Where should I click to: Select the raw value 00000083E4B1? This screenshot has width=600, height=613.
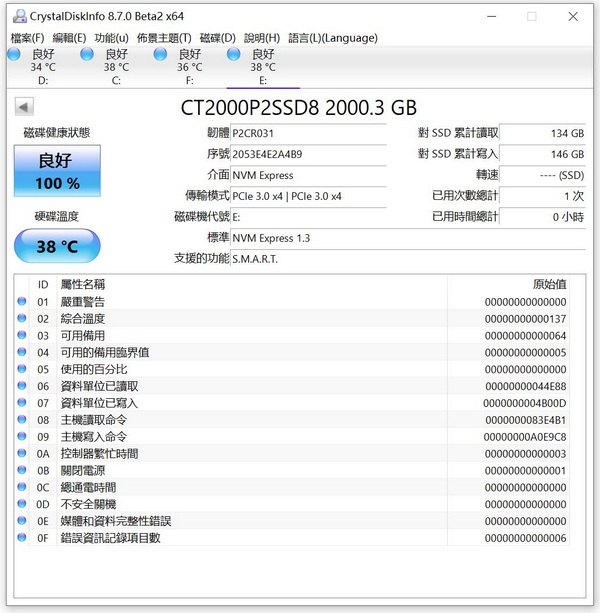point(525,420)
